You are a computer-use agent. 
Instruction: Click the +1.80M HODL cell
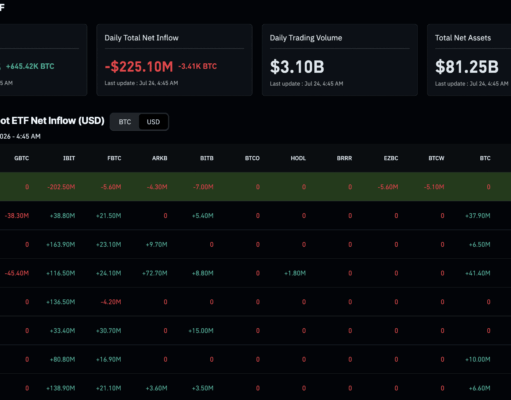pyautogui.click(x=295, y=273)
